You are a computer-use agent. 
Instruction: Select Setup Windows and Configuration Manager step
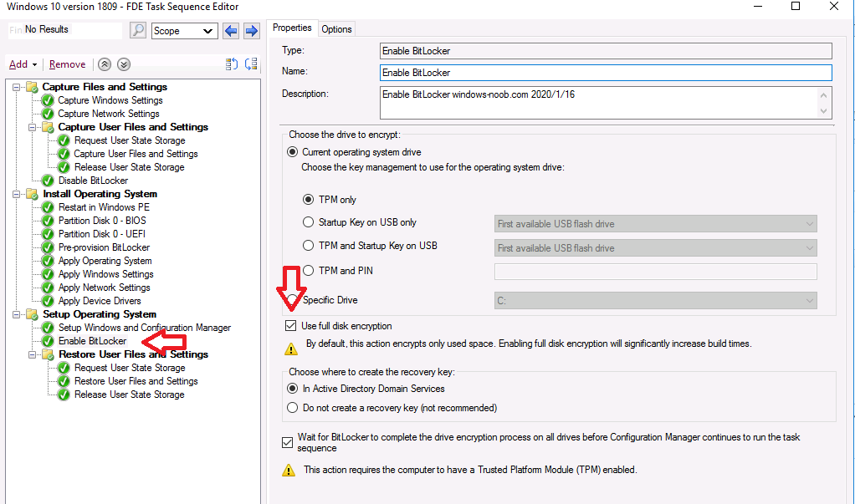pyautogui.click(x=145, y=328)
